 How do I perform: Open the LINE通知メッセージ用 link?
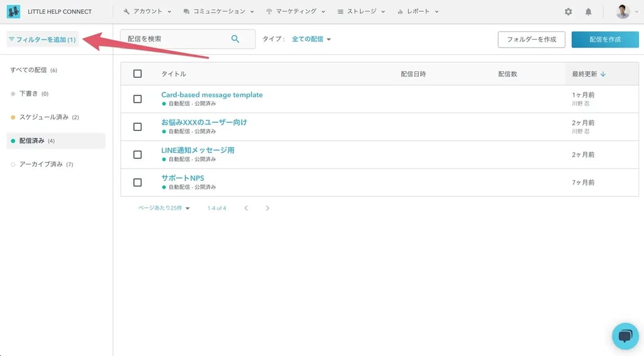tap(197, 150)
